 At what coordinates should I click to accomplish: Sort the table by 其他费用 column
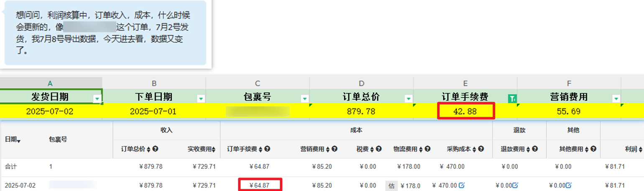pyautogui.click(x=587, y=149)
